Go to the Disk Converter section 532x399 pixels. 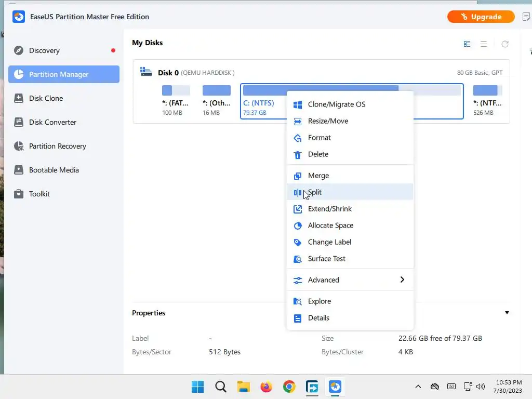click(x=64, y=122)
